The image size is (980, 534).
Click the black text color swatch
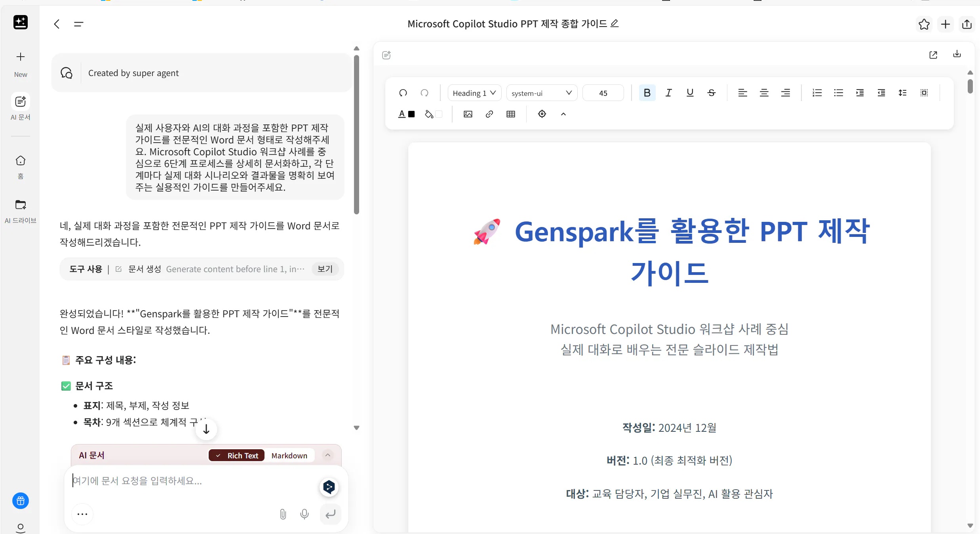point(411,114)
